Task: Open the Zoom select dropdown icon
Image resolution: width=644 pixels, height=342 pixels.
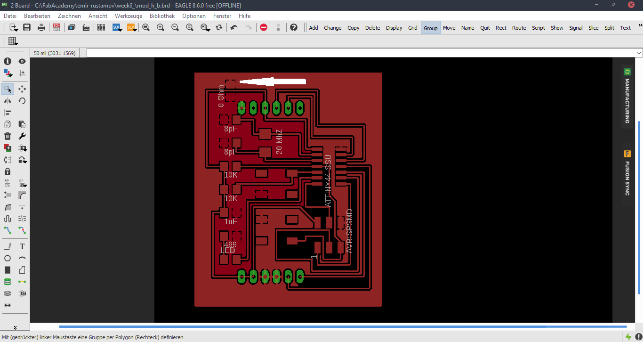Action: pos(205,27)
